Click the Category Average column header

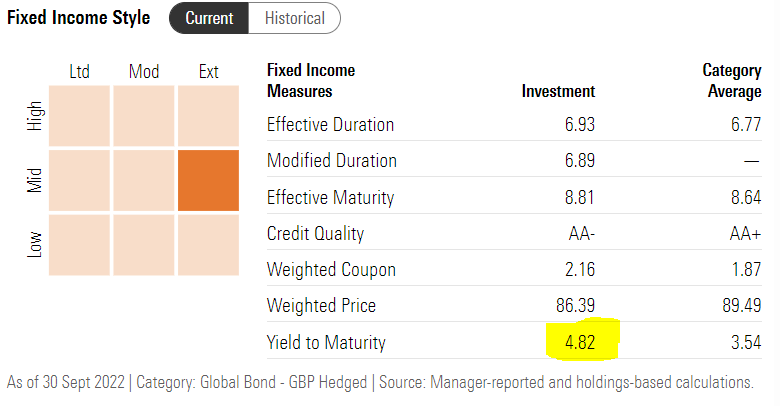coord(731,81)
